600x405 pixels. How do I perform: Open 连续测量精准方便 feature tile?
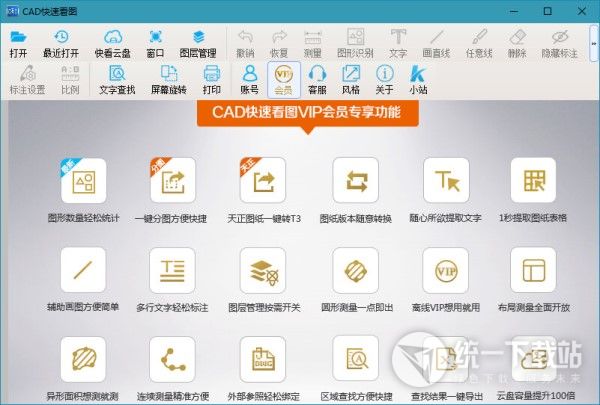tap(172, 359)
